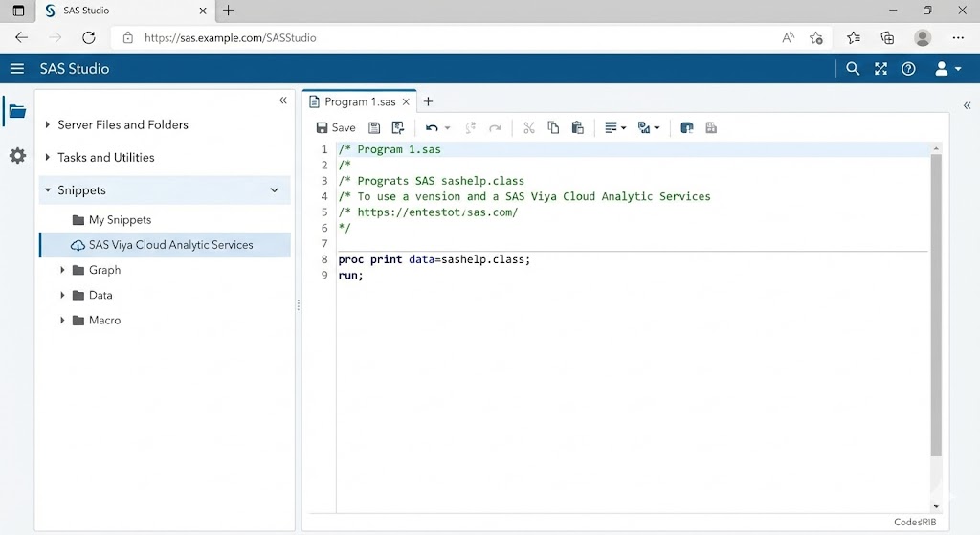Click the Cut scissors icon

click(528, 127)
